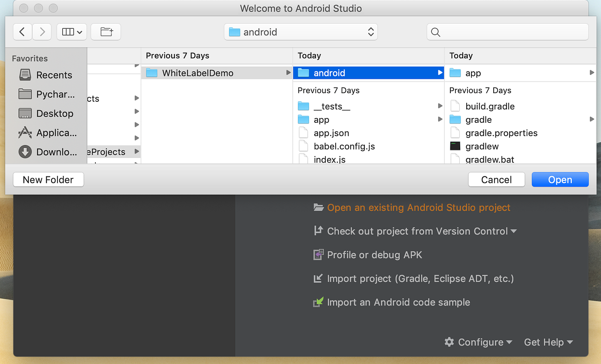Open Desktop in Favorites sidebar
Image resolution: width=601 pixels, height=364 pixels.
(46, 113)
